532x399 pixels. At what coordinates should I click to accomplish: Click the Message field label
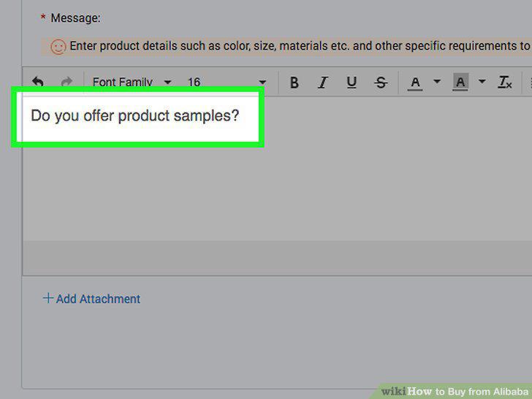pos(75,18)
